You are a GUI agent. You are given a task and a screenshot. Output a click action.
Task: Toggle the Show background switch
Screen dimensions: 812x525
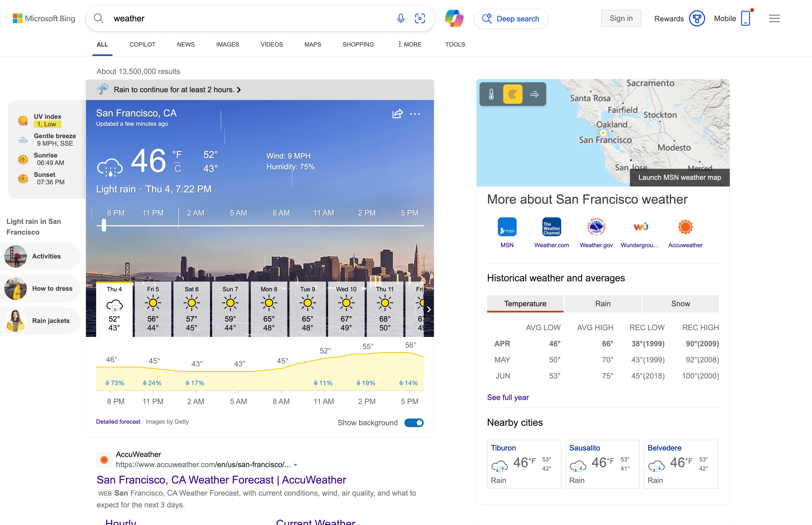tap(414, 423)
